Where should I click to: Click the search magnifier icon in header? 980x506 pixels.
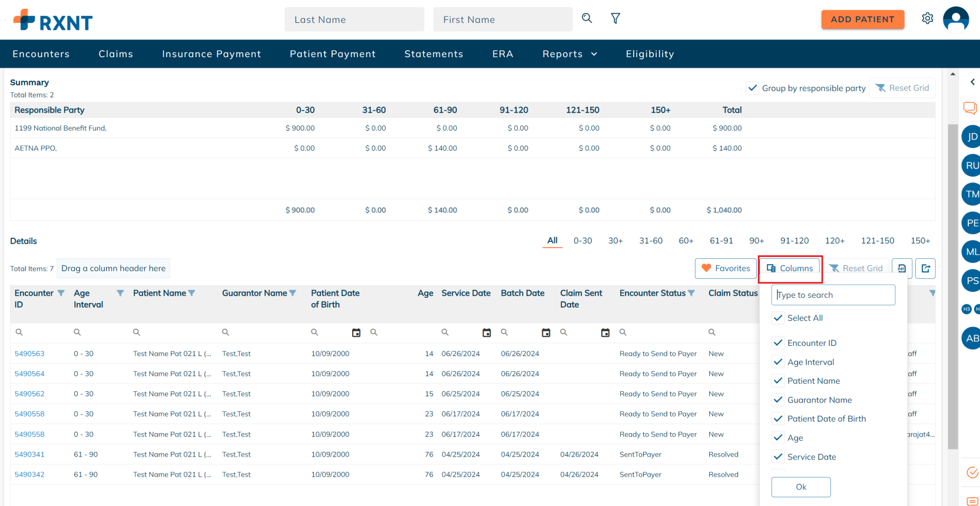point(587,18)
